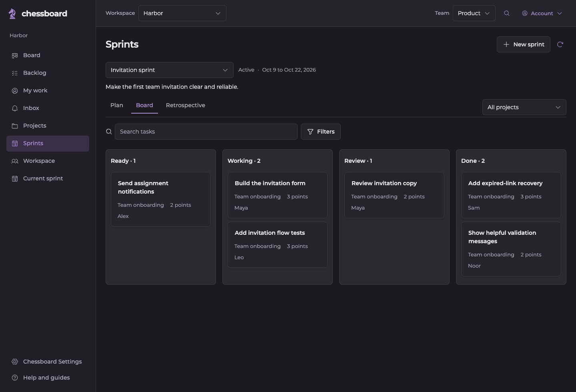Click the Workspace people icon

pos(15,161)
